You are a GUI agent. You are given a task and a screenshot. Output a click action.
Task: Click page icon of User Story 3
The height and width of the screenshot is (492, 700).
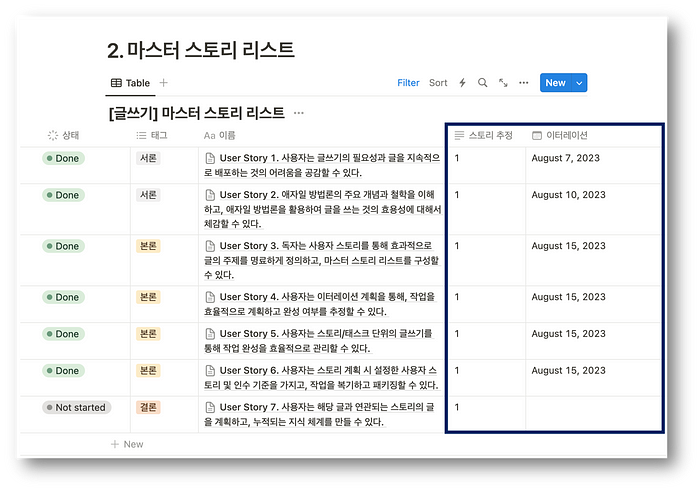210,246
